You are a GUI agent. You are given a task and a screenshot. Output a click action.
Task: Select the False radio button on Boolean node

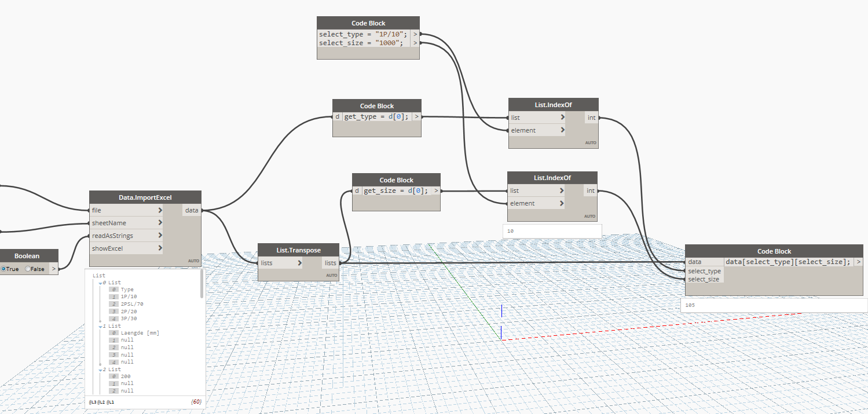(28, 269)
